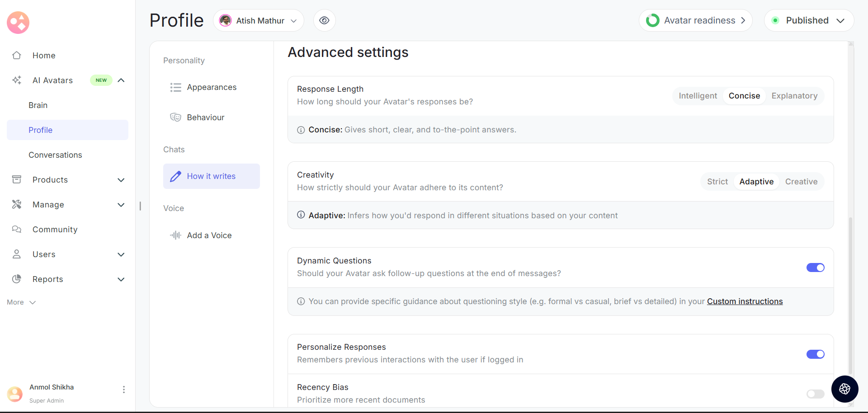The width and height of the screenshot is (868, 413).
Task: Click the app logo at top left
Action: click(x=18, y=23)
